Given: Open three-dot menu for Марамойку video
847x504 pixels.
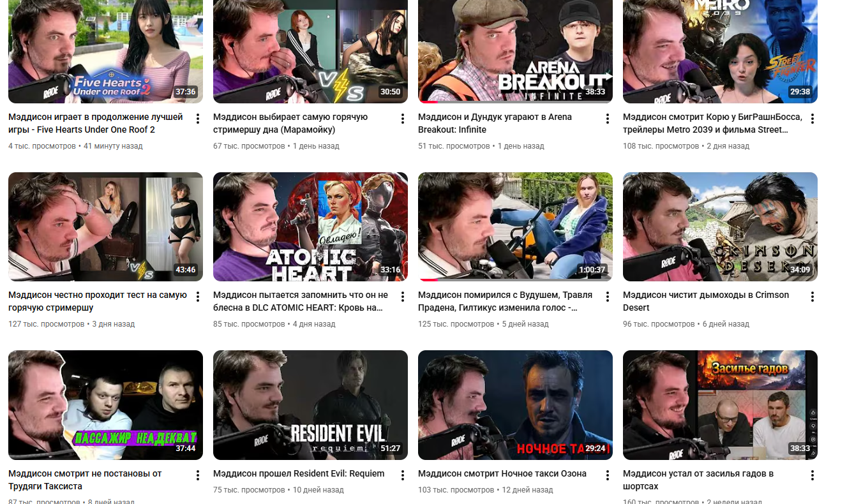Looking at the screenshot, I should coord(403,119).
